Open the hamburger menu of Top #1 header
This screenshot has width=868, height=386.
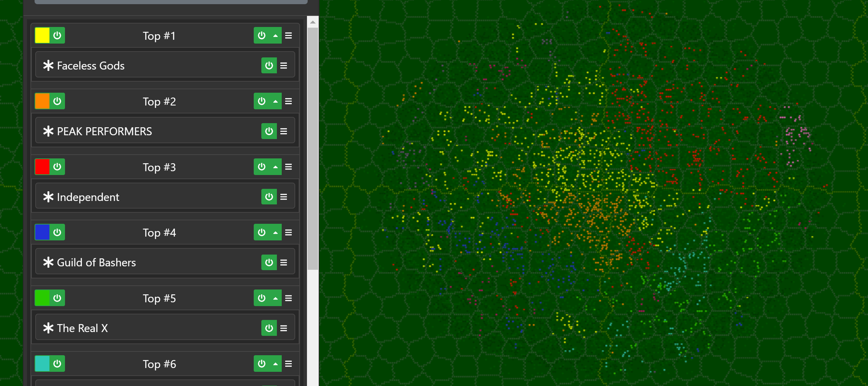[x=289, y=35]
